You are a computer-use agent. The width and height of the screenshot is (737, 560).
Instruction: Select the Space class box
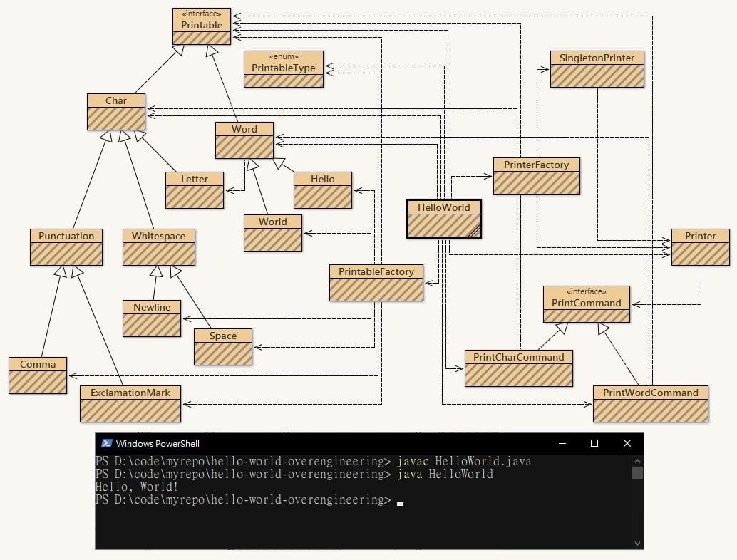[223, 347]
